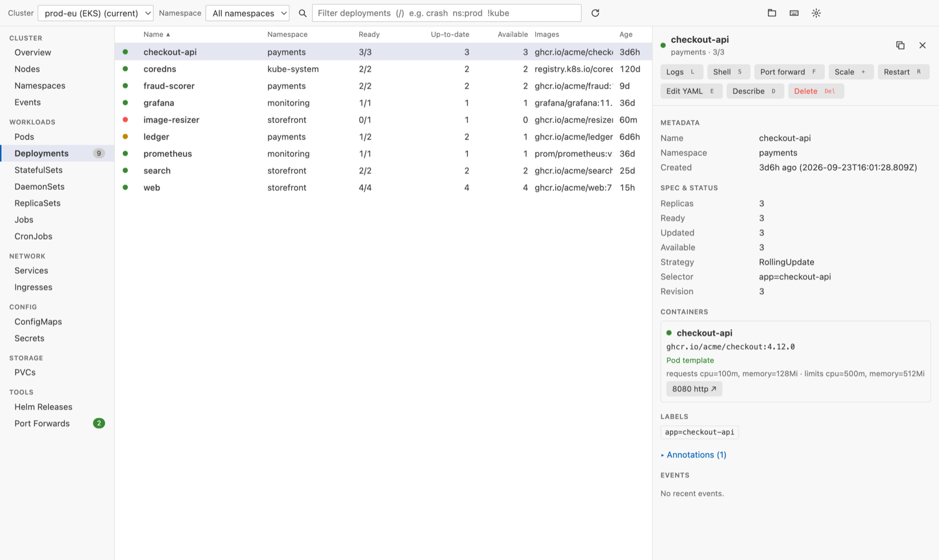The image size is (939, 560).
Task: Open the Namespace dropdown set to All namespaces
Action: tap(248, 13)
